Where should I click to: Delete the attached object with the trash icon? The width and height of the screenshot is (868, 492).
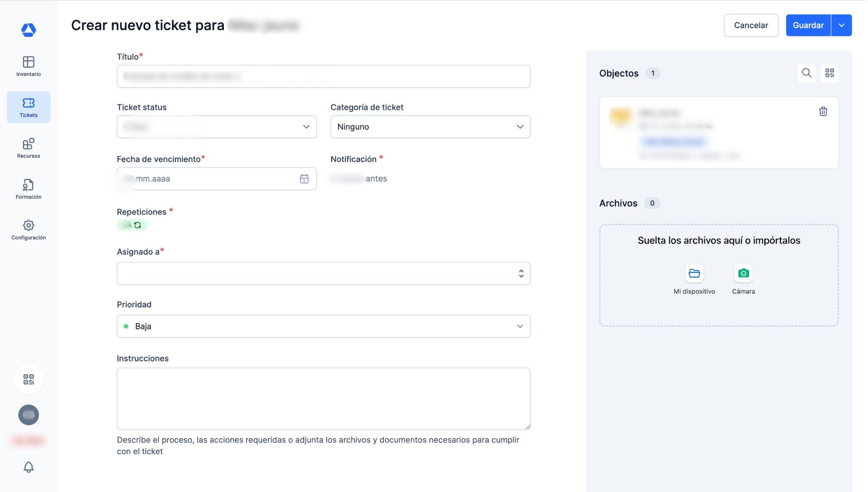pos(823,112)
